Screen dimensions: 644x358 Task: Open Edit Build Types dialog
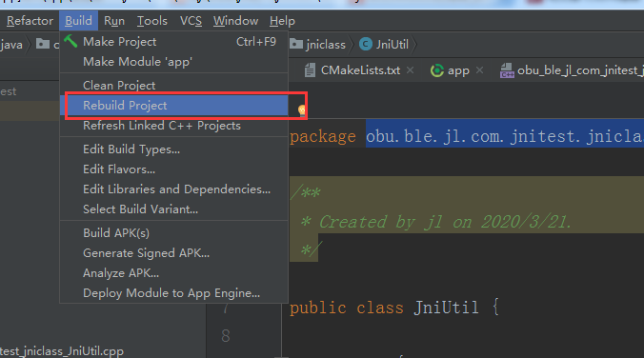click(174, 149)
